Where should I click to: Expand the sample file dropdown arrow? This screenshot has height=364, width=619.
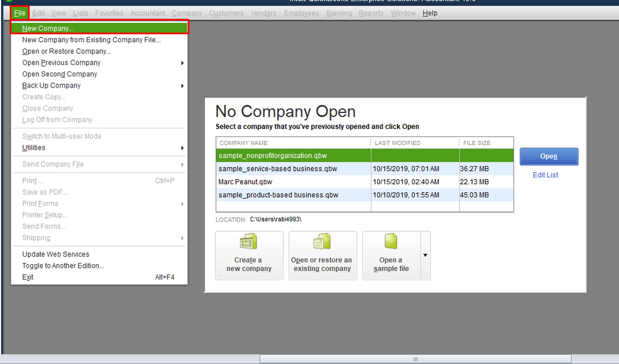coord(425,255)
